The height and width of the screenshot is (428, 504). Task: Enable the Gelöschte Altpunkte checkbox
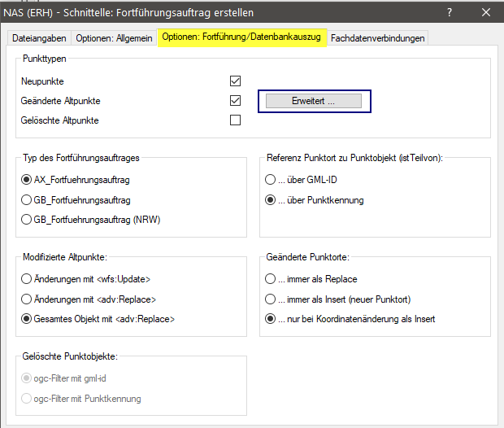[236, 120]
